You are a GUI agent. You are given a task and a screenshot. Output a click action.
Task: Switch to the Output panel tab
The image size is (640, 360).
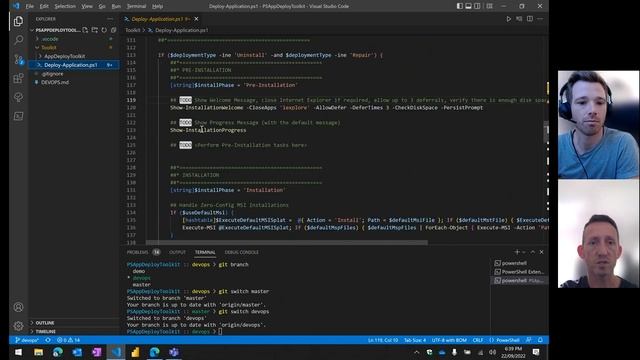tap(177, 252)
